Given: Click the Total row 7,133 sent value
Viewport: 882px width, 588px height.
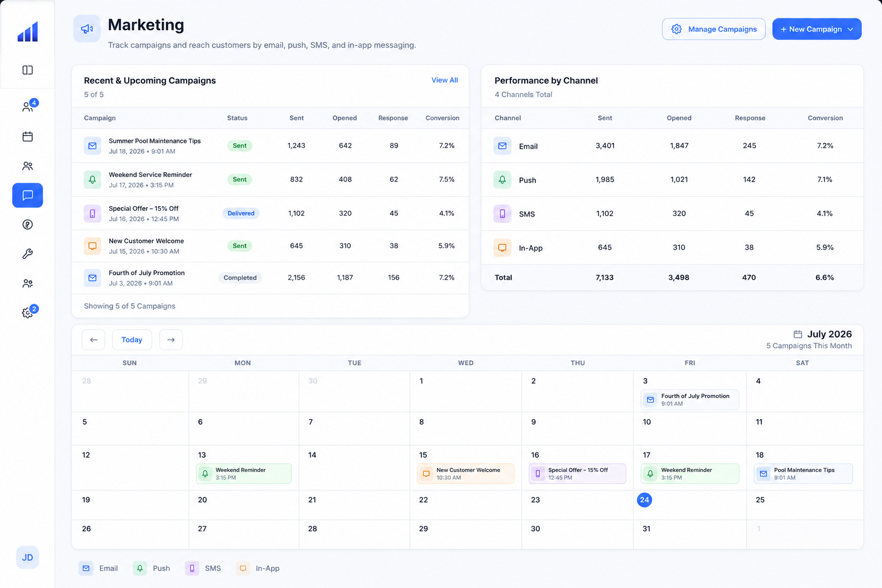Looking at the screenshot, I should (x=605, y=277).
